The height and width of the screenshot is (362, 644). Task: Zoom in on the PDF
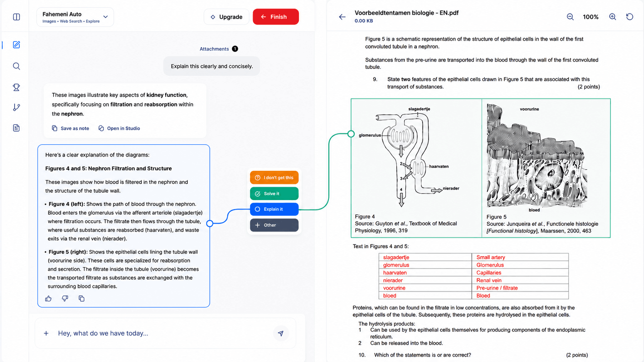click(612, 17)
